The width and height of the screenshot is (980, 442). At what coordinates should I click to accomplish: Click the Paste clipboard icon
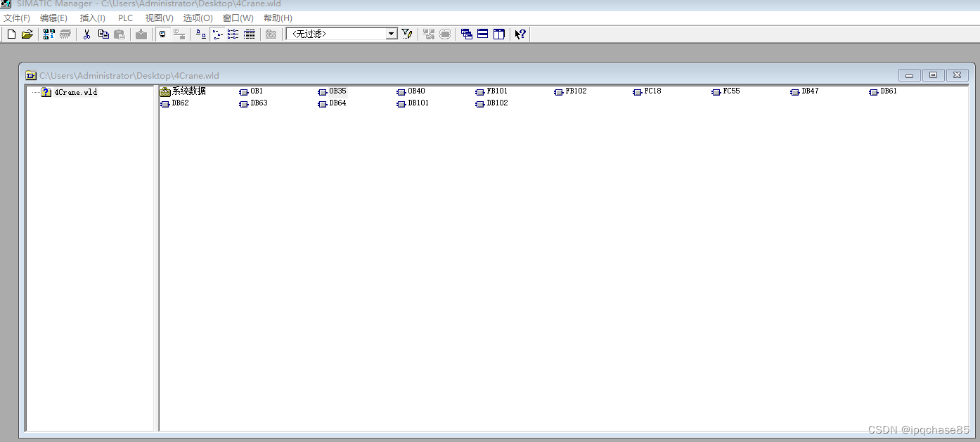coord(120,34)
